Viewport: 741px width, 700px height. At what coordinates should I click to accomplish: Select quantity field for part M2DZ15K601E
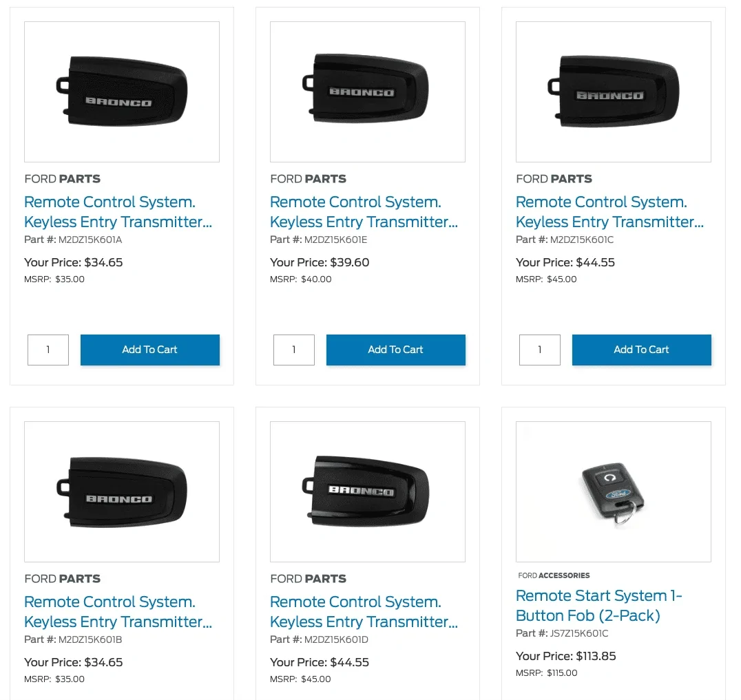(294, 350)
